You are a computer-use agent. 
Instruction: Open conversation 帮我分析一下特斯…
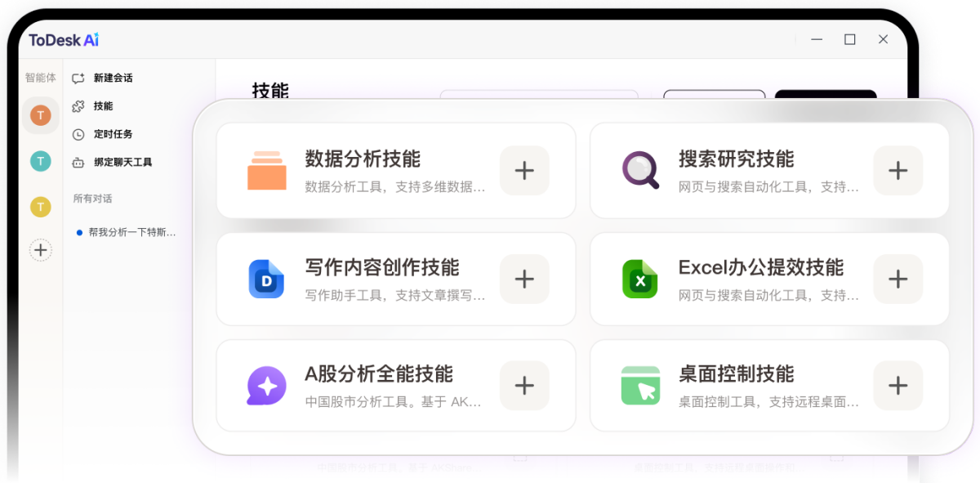(126, 232)
